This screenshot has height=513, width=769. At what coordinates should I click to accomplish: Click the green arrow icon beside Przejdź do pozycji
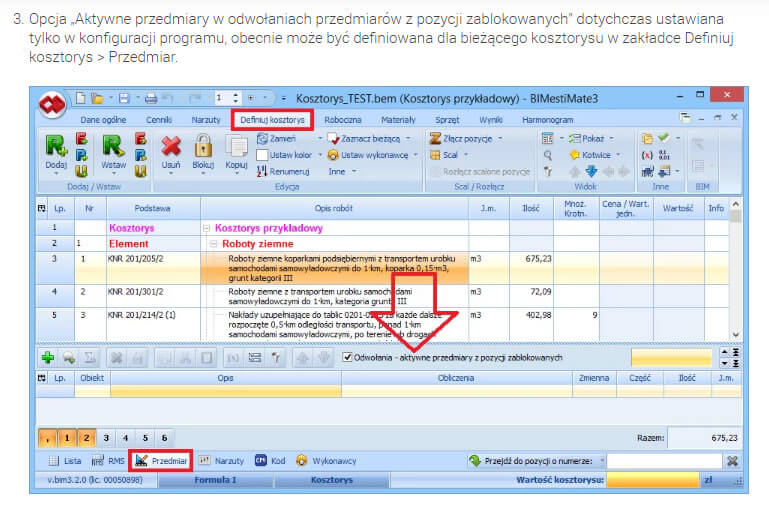point(475,461)
